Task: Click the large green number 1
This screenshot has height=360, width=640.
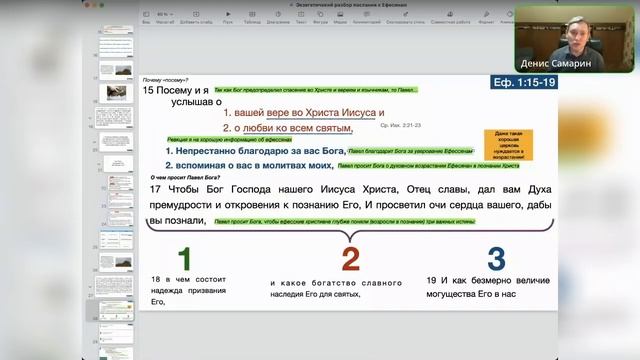Action: click(185, 259)
